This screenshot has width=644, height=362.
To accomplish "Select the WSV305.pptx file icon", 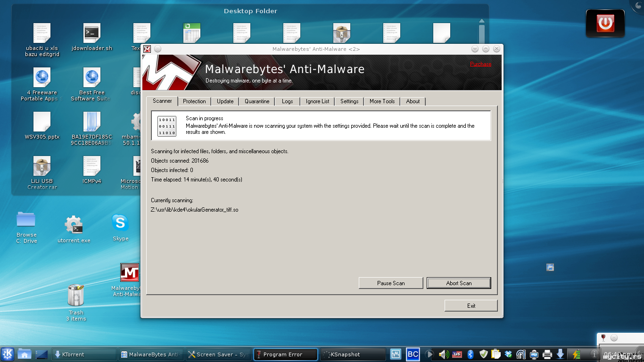I will (42, 126).
